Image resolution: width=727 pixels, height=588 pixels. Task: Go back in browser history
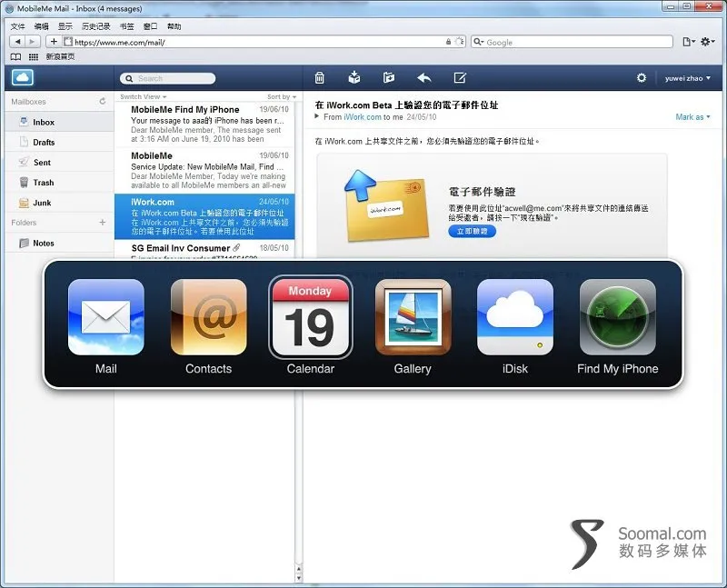click(17, 41)
